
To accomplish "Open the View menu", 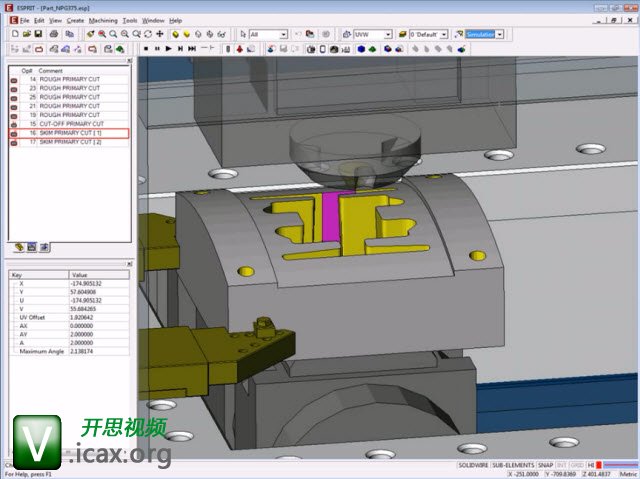I will [x=55, y=20].
